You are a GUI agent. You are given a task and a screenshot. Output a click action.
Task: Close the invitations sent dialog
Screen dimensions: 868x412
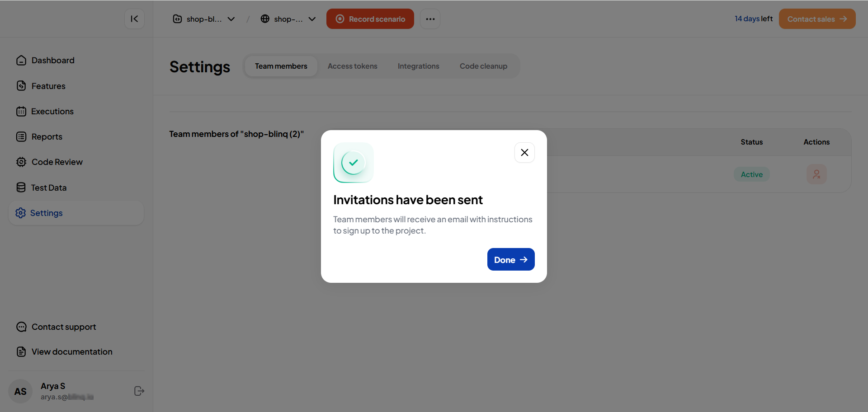pos(524,153)
